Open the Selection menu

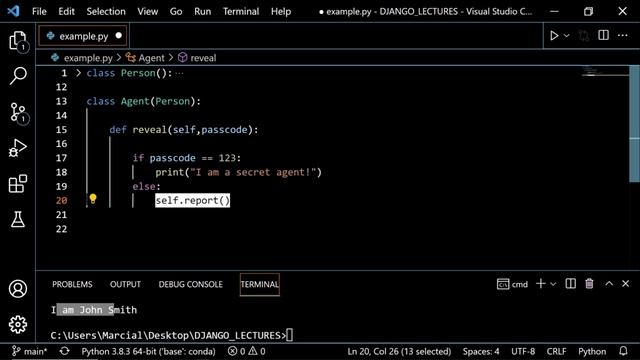106,11
